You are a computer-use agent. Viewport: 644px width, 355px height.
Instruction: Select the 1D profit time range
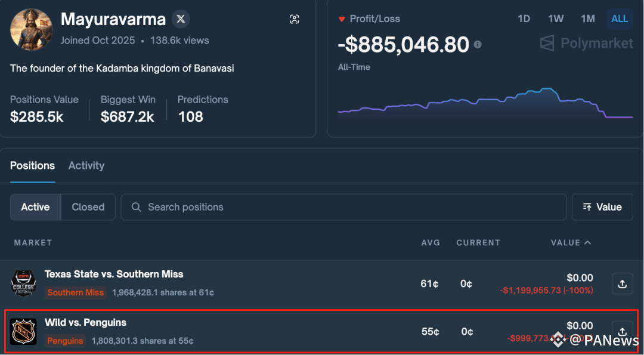click(524, 19)
